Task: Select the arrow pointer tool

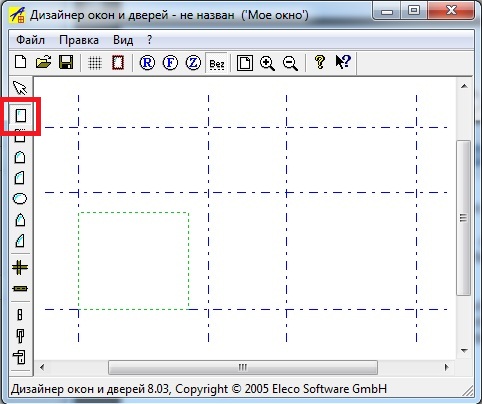Action: 20,88
